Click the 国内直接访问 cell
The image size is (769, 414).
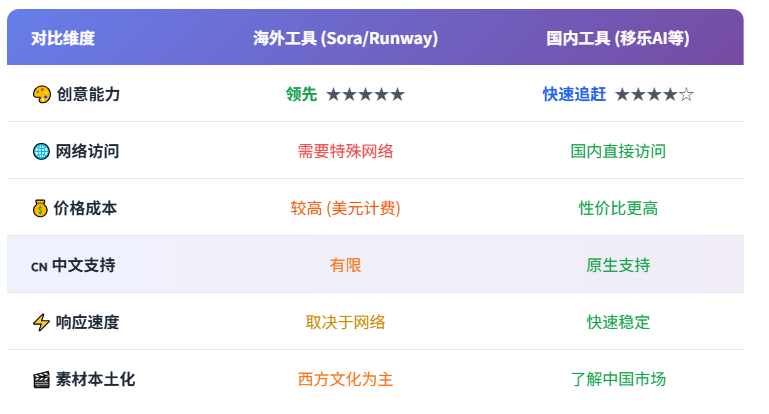point(618,151)
